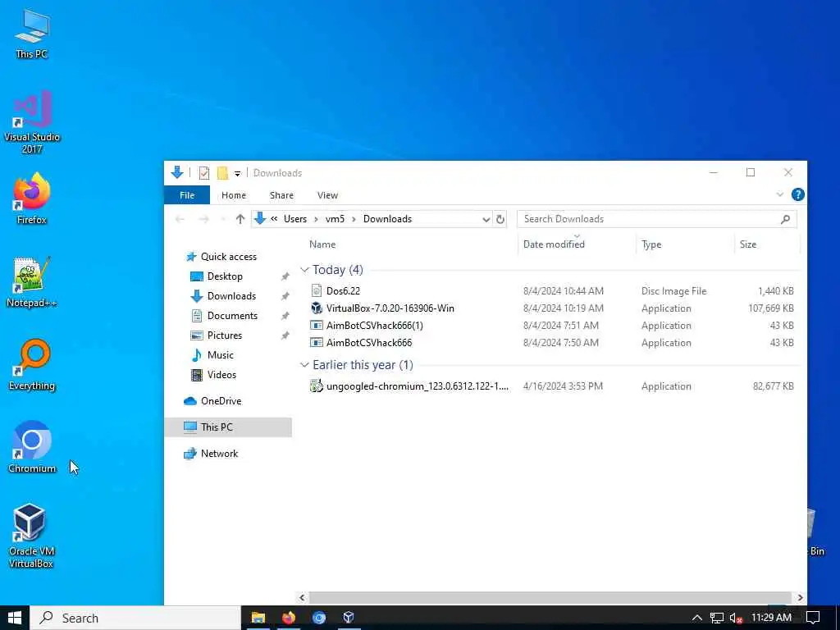Collapse the Today (4) group
The image size is (840, 630).
click(304, 270)
